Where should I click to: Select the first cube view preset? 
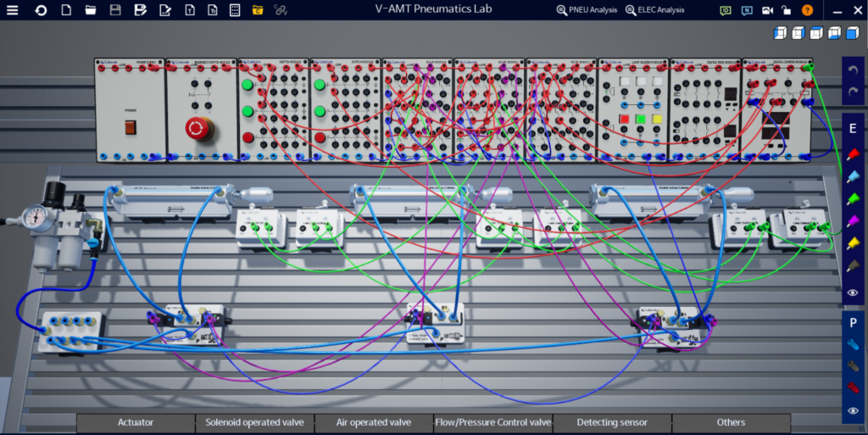point(780,33)
